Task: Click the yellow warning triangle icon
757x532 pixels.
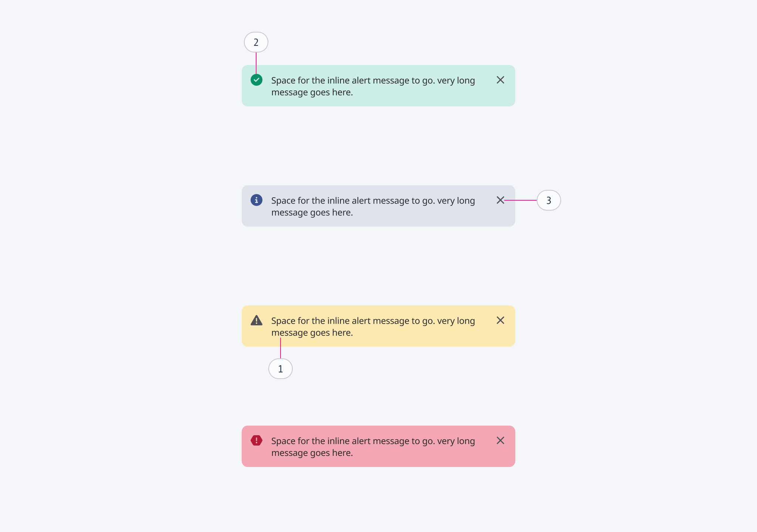Action: click(x=257, y=321)
